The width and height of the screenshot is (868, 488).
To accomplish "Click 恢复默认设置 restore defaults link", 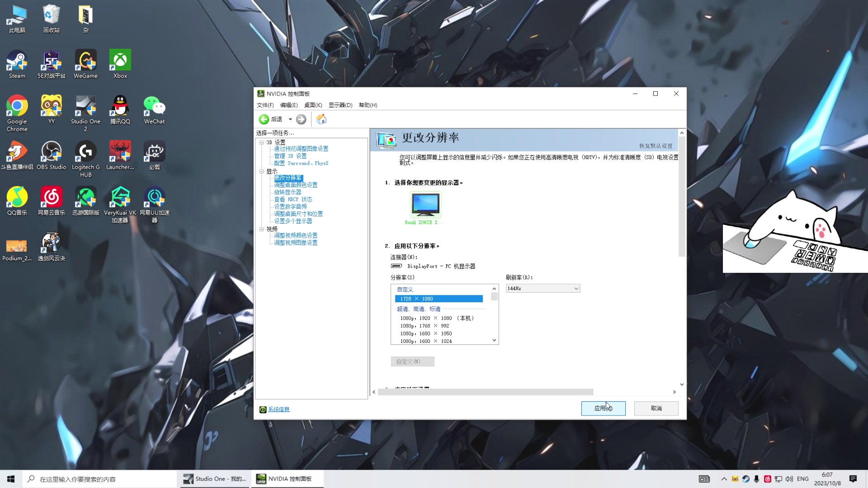I will tap(656, 146).
